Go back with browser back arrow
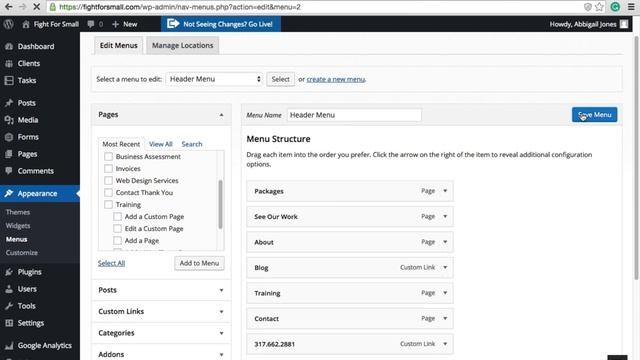Viewport: 640px width, 360px height. [9, 7]
